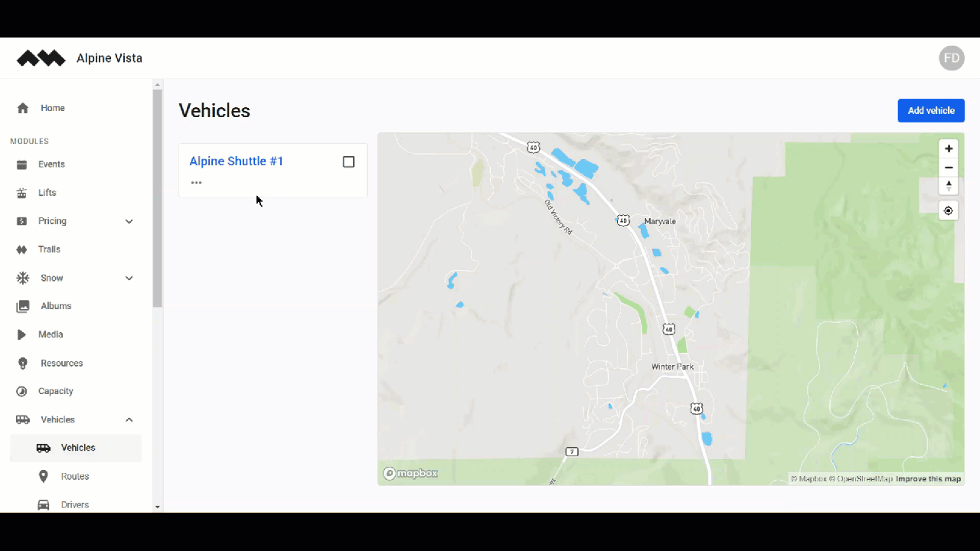
Task: Open the Improve this map link
Action: pos(928,478)
